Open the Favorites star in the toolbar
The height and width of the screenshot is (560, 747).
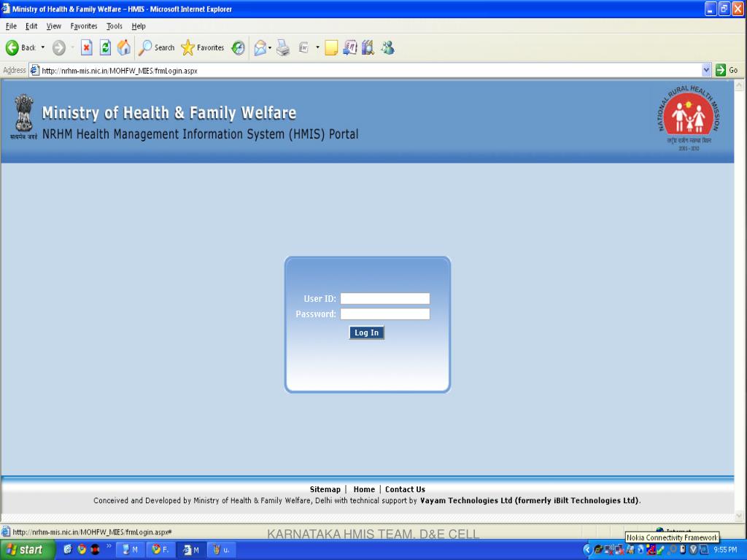click(x=203, y=47)
